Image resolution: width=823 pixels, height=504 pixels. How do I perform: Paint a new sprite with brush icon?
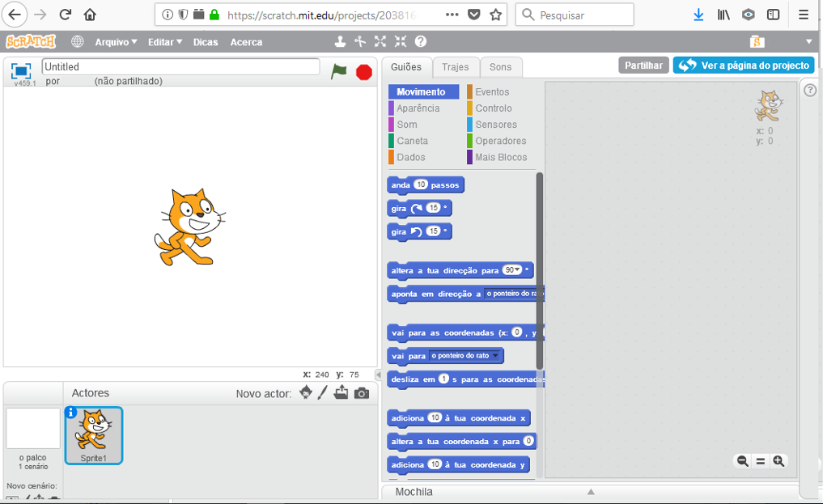[x=322, y=393]
